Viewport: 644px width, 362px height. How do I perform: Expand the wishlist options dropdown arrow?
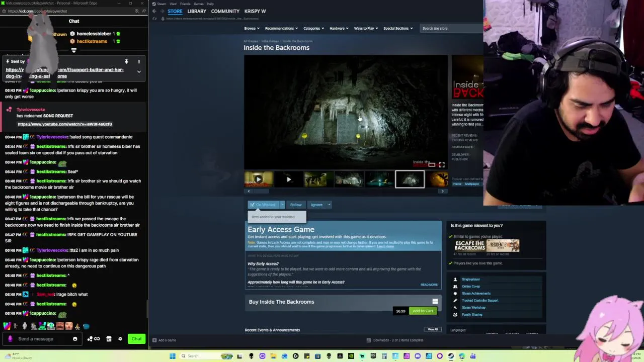tap(282, 205)
